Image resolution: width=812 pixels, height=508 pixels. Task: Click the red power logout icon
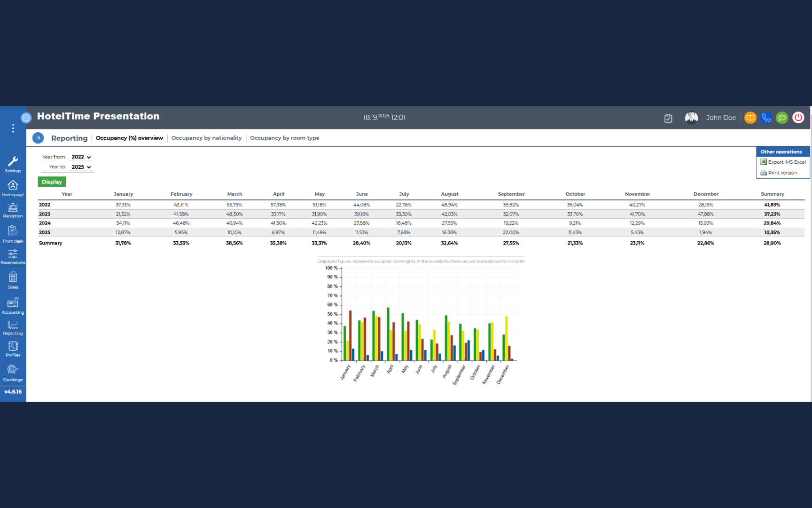tap(798, 118)
